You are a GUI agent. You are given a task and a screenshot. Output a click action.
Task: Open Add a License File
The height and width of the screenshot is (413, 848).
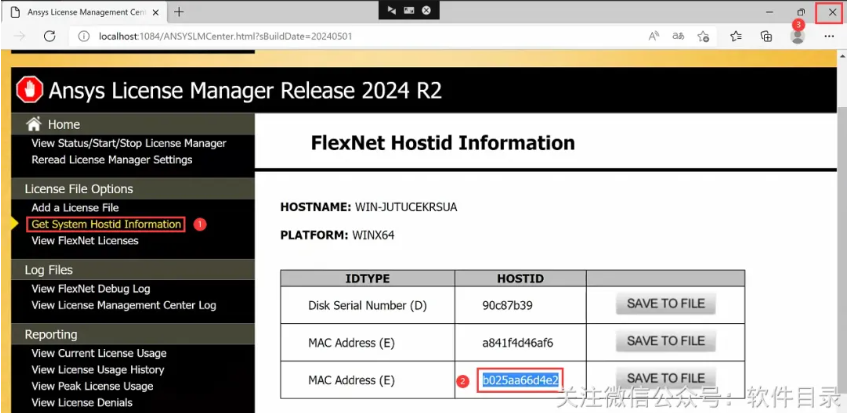pos(75,208)
